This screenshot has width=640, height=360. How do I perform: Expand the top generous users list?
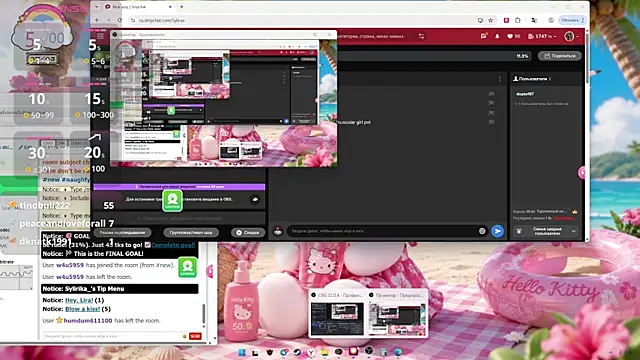click(546, 231)
